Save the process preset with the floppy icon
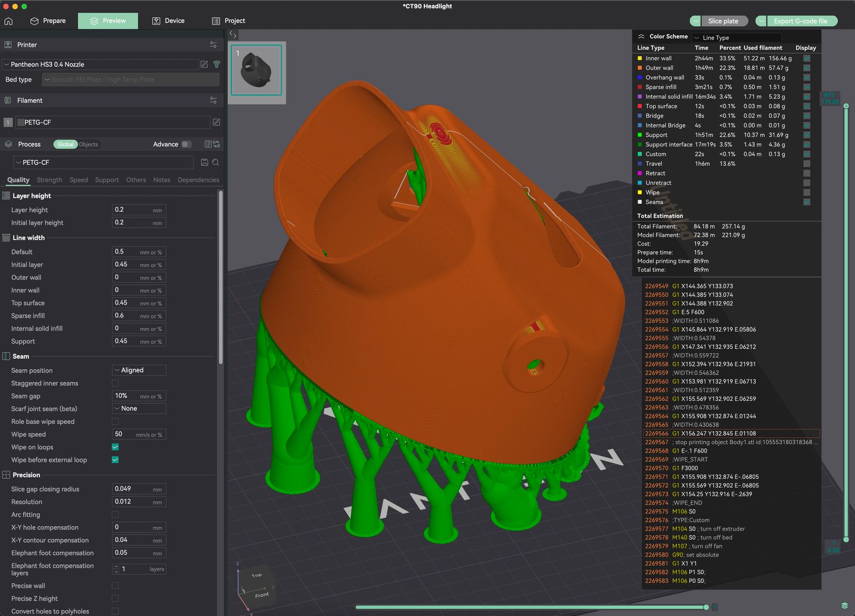Viewport: 855px width, 616px height. click(x=206, y=162)
